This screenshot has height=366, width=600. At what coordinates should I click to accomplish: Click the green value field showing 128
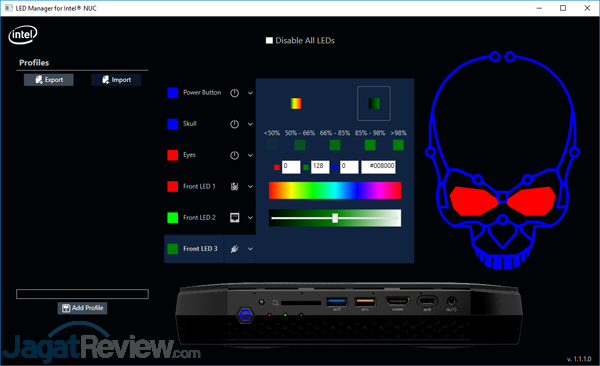click(320, 167)
